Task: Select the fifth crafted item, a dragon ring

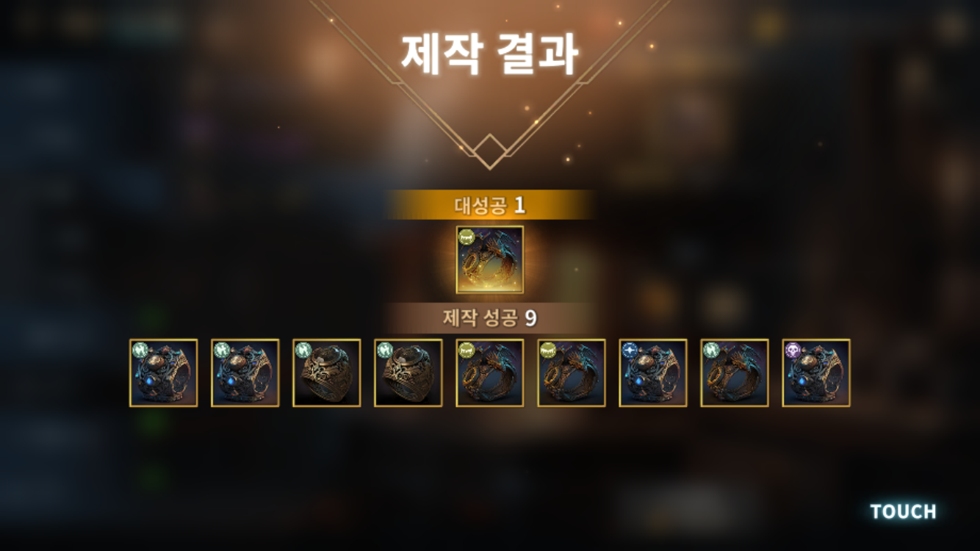Action: pyautogui.click(x=490, y=372)
